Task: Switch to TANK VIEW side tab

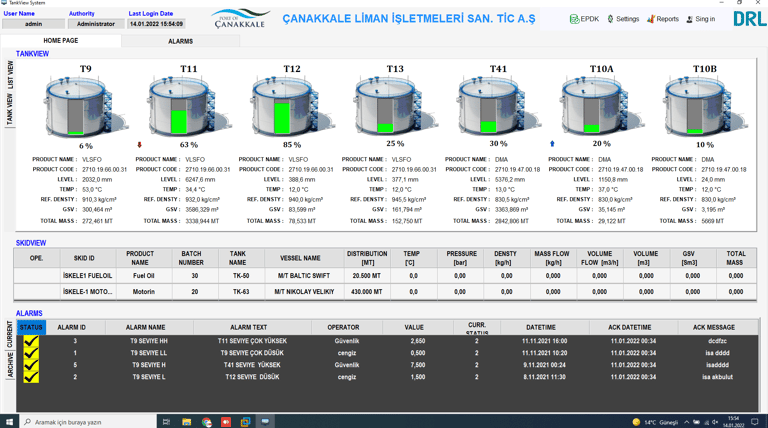Action: pyautogui.click(x=10, y=109)
